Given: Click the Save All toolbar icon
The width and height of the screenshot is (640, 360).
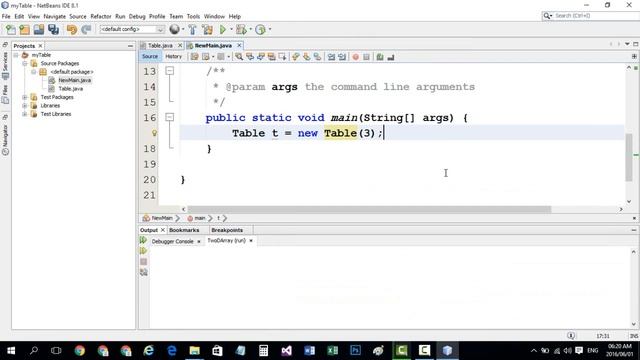Looking at the screenshot, I should (x=53, y=29).
